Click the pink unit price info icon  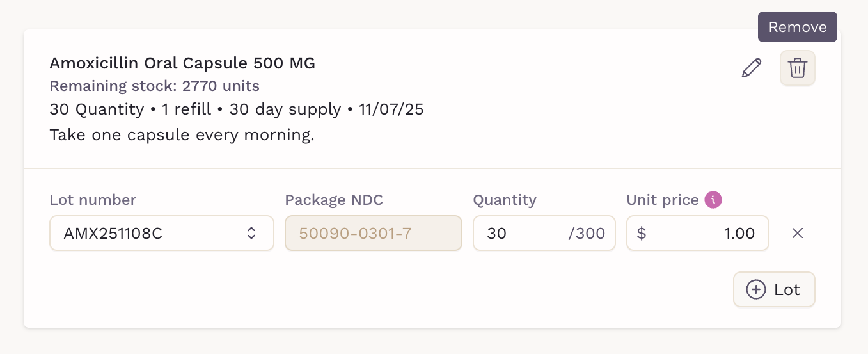coord(713,200)
